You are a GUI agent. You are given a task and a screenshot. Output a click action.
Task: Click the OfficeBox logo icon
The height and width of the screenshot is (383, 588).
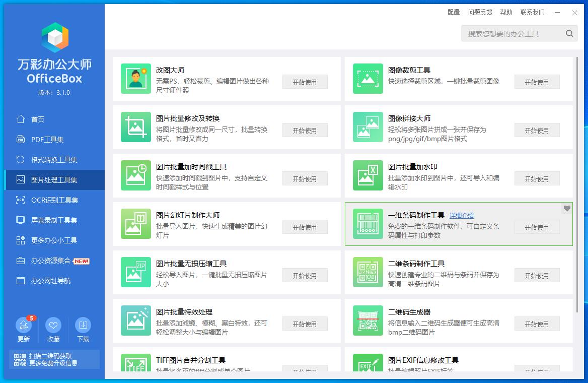(55, 37)
